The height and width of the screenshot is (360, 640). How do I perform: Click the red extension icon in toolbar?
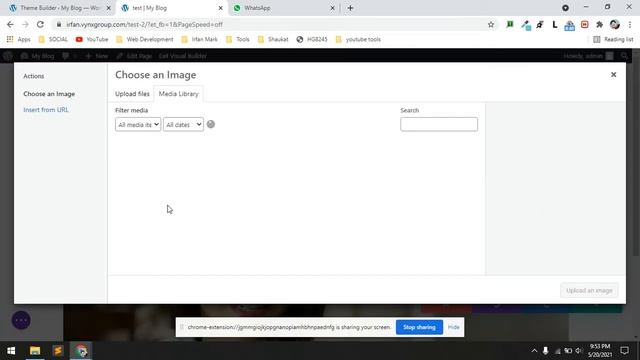point(584,24)
